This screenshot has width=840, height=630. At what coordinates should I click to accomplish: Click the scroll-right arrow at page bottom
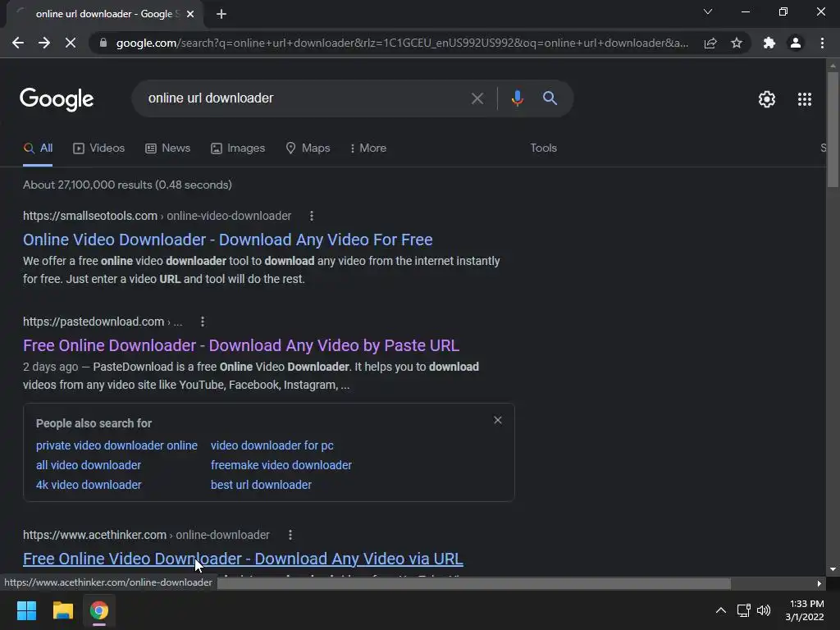[819, 583]
